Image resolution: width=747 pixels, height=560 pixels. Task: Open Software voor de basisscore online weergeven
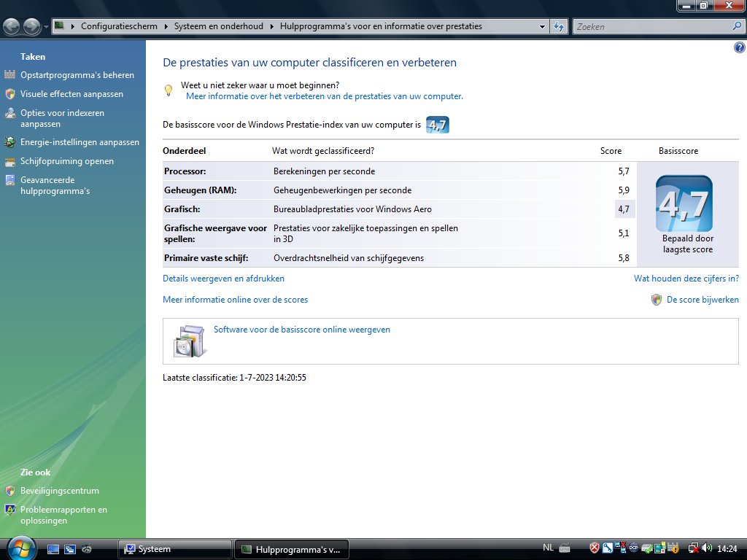click(302, 330)
